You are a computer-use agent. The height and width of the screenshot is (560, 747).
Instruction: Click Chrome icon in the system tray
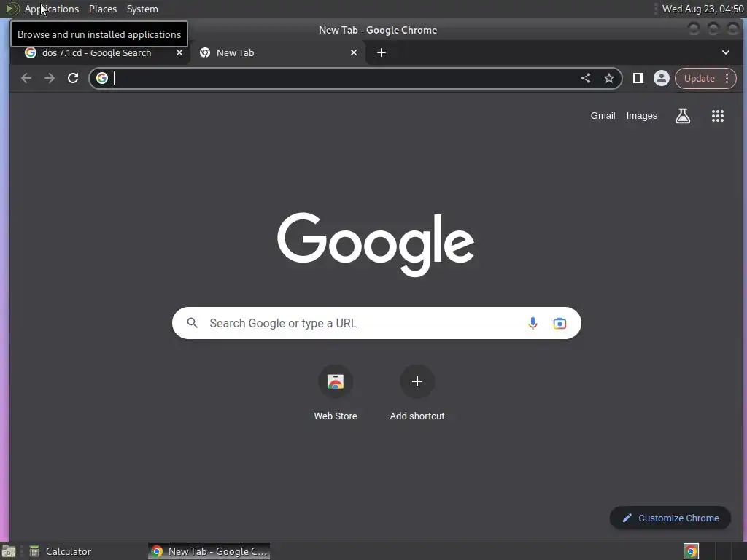(691, 551)
